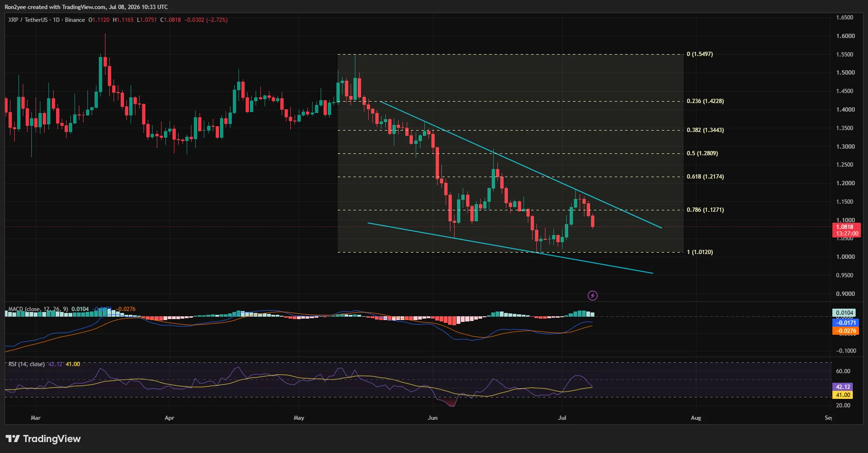Click the daily change −0.0302 (−2.72%)
The height and width of the screenshot is (453, 868).
click(206, 20)
